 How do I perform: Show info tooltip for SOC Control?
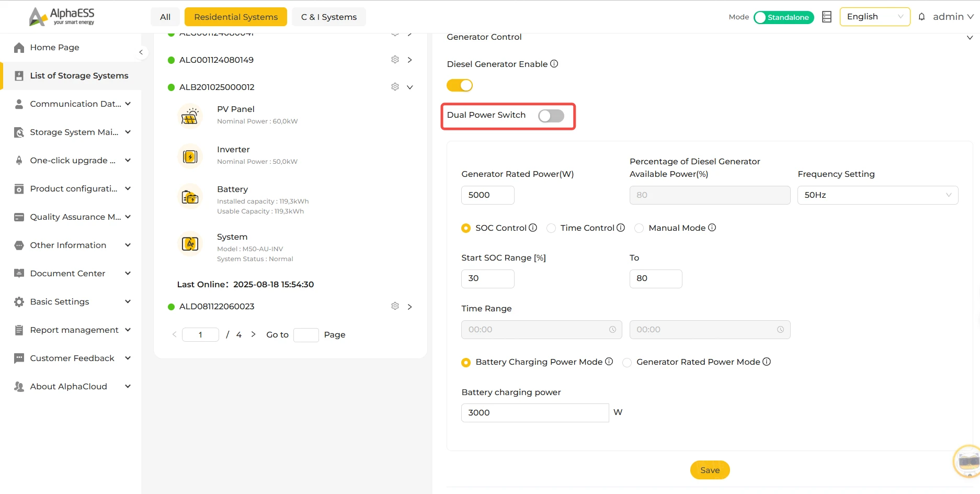coord(533,228)
